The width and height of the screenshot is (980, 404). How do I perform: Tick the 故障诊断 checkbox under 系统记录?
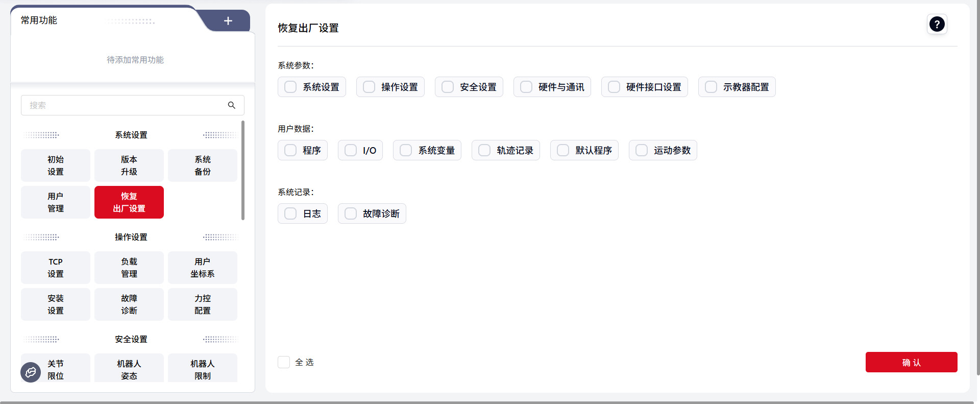click(x=351, y=213)
